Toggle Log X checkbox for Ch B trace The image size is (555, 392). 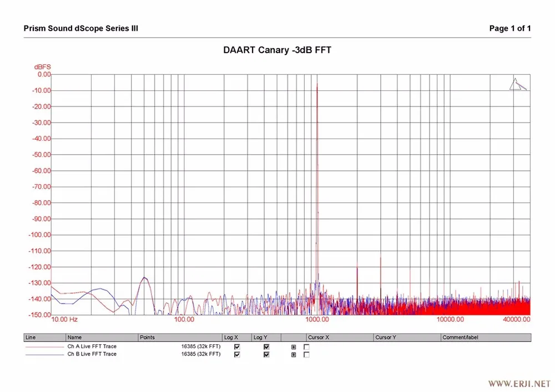[x=237, y=354]
